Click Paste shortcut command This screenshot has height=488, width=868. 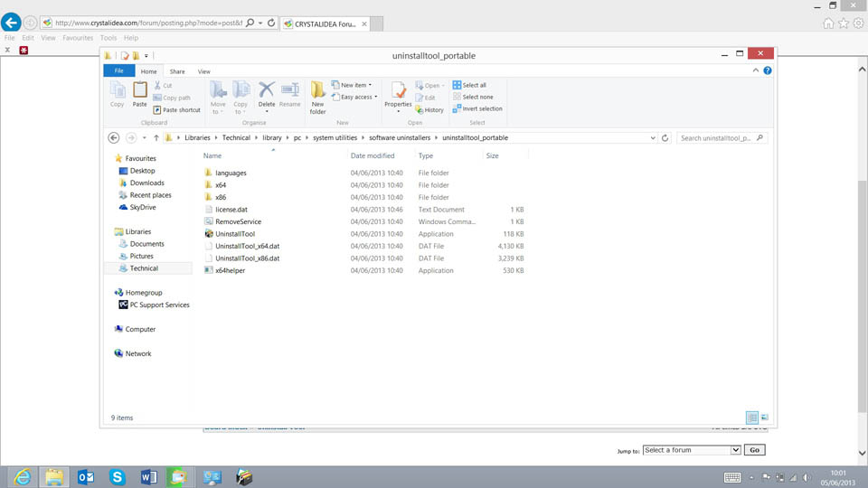pos(176,109)
